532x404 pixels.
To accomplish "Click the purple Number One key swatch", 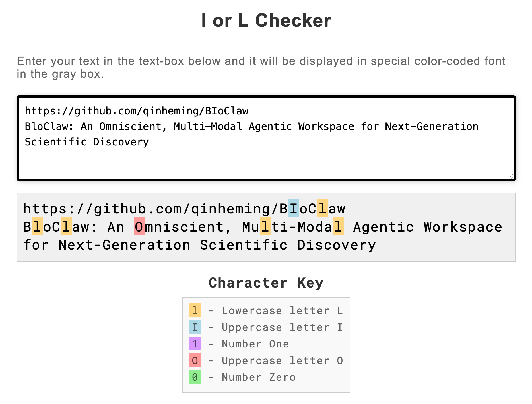I will coord(195,344).
